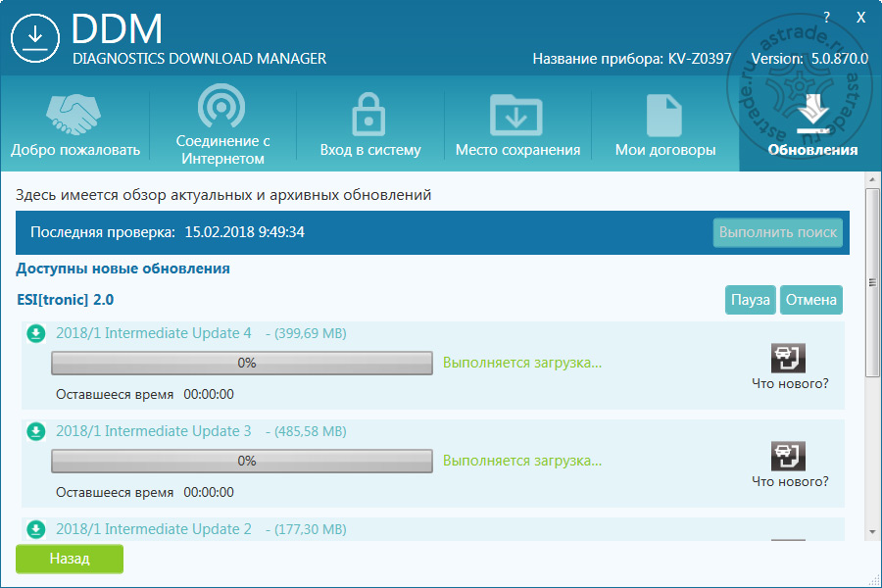
Task: Click the green download icon for Update 4
Action: [x=36, y=333]
